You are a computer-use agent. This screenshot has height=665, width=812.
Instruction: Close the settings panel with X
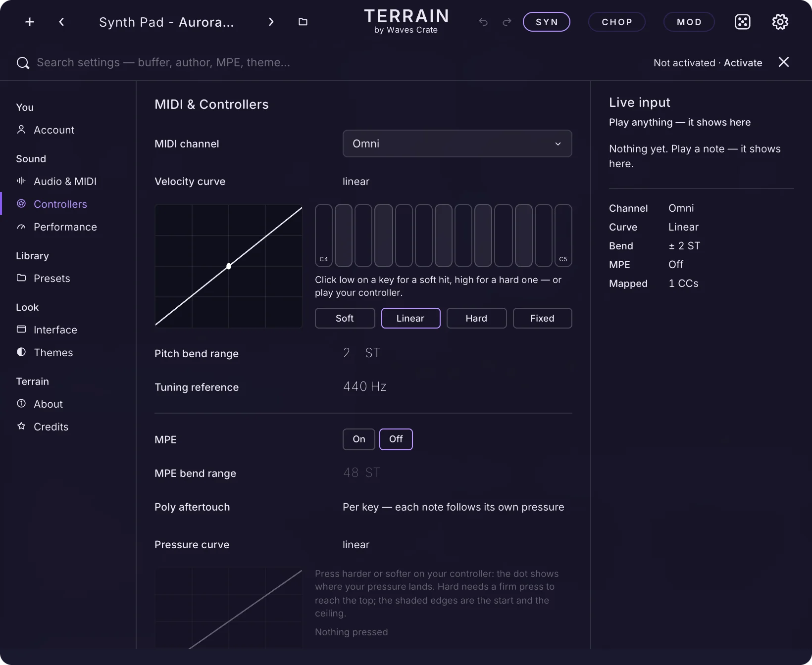point(784,62)
